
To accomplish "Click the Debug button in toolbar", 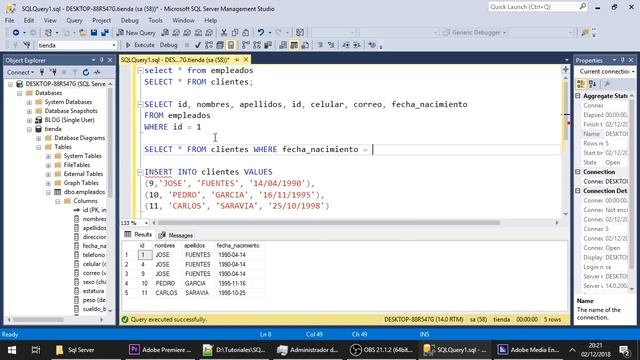I will pyautogui.click(x=169, y=45).
